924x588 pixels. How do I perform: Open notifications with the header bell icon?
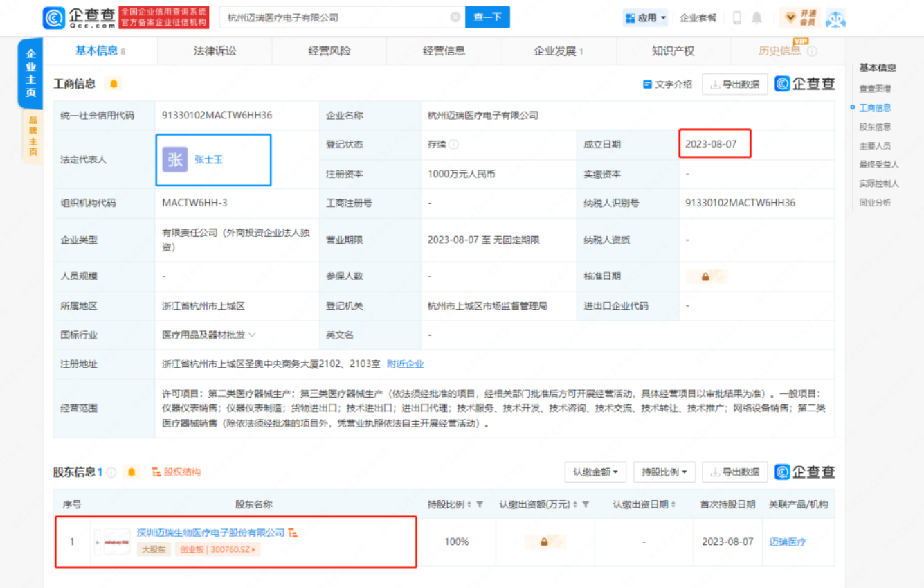[757, 18]
